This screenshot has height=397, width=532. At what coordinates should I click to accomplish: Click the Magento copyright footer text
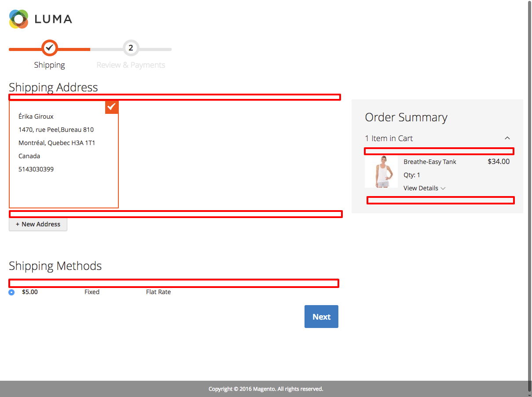(266, 389)
